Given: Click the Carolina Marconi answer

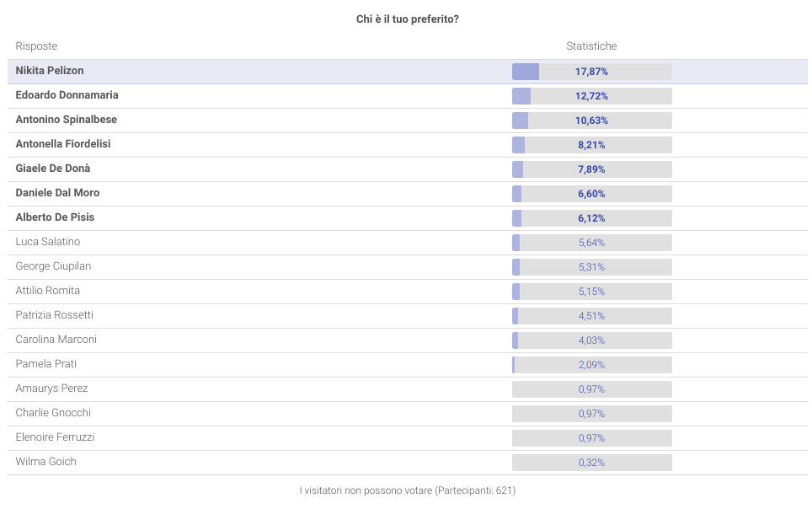Looking at the screenshot, I should click(x=56, y=340).
